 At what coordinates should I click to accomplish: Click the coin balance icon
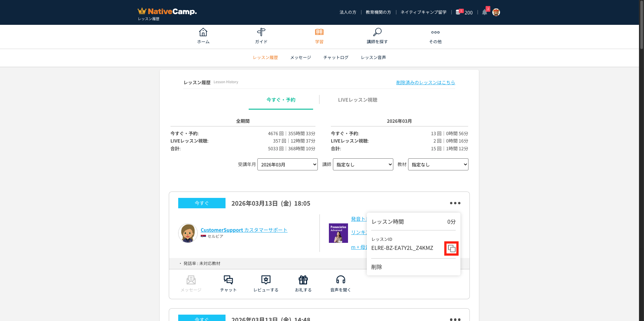tap(458, 12)
